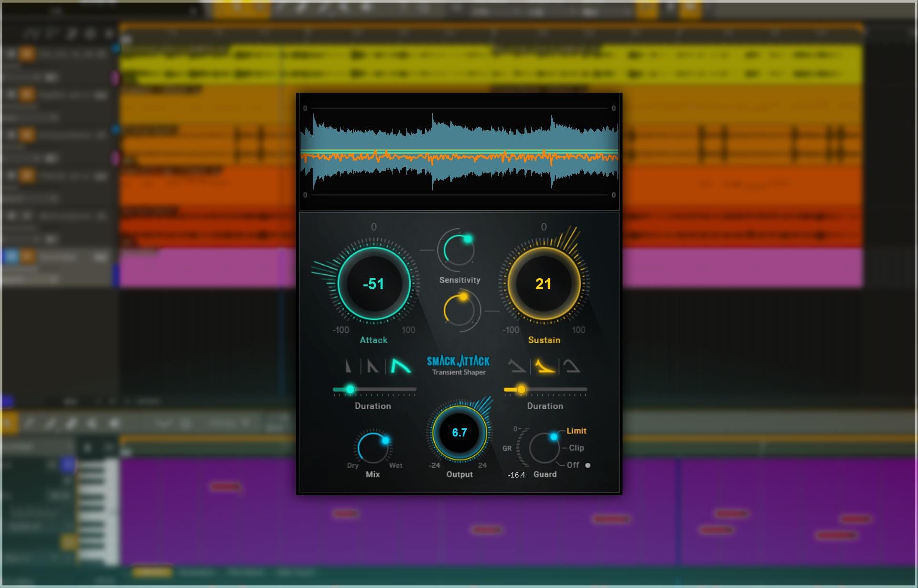Viewport: 918px width, 588px height.
Task: Click the piano keyboard in the blurred DAW window
Action: pos(98,512)
